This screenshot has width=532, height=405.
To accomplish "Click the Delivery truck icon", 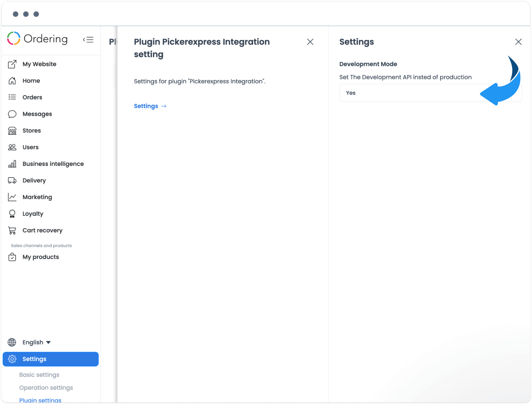I will coord(12,181).
